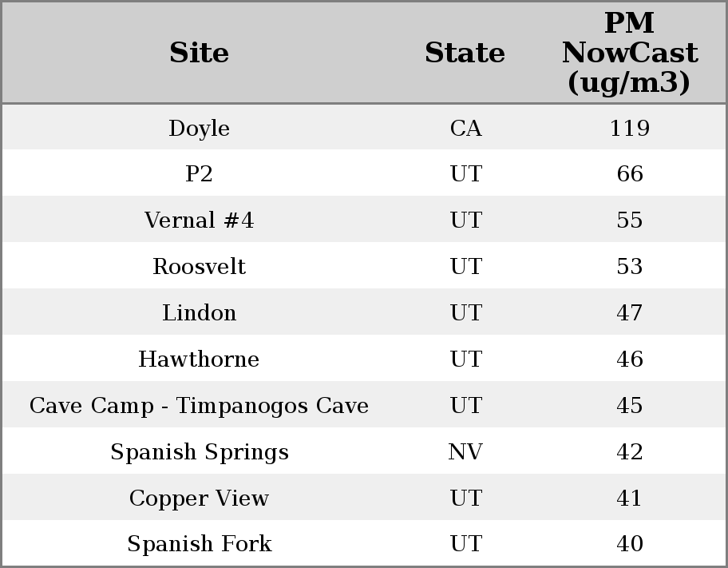Image resolution: width=728 pixels, height=568 pixels.
Task: Select the Doyle site cell
Action: click(x=199, y=129)
